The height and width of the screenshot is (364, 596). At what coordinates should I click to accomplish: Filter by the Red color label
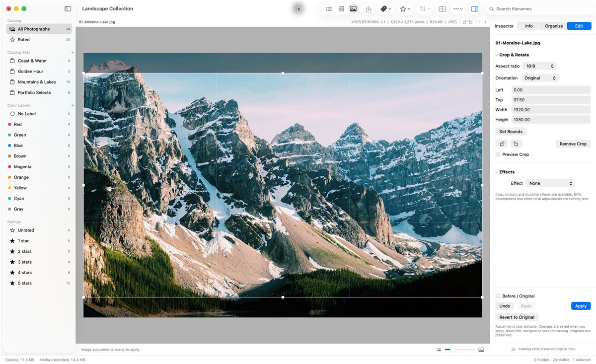pyautogui.click(x=39, y=125)
